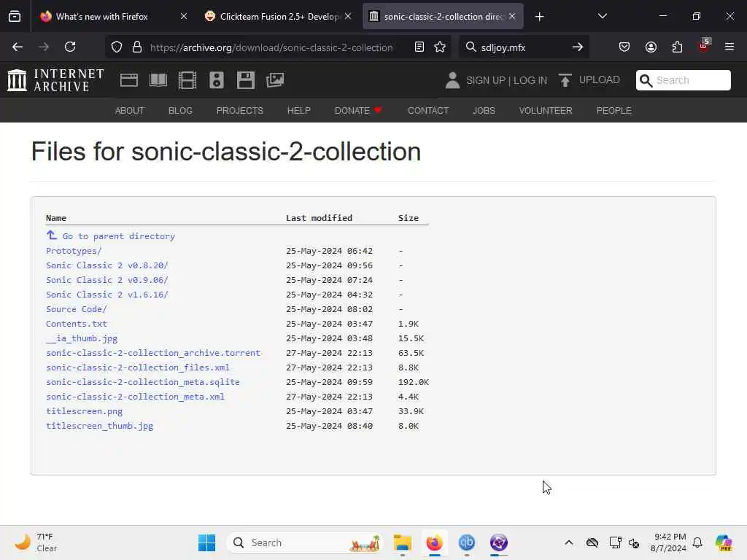The image size is (747, 560).
Task: Open File Explorer from the taskbar
Action: [x=403, y=542]
